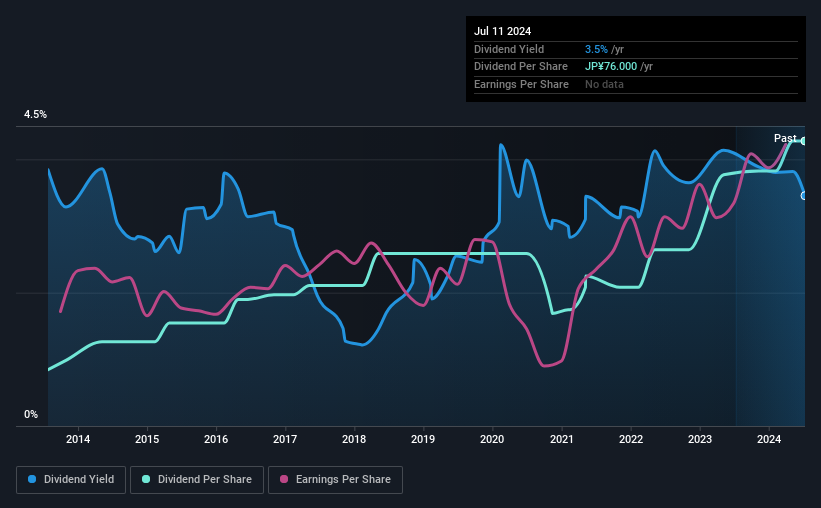821x508 pixels.
Task: Click the Past label on the chart
Action: [x=785, y=138]
